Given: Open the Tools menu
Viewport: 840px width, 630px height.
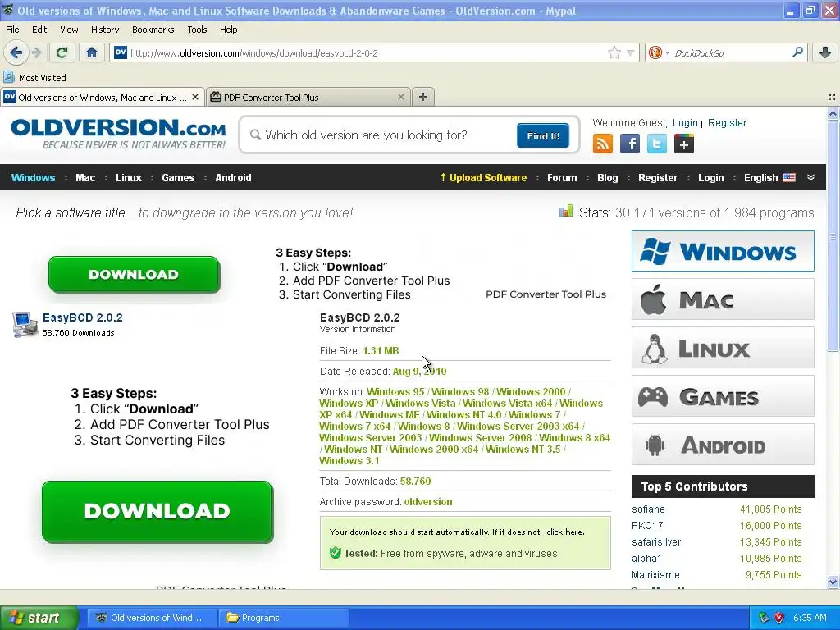Looking at the screenshot, I should click(197, 30).
